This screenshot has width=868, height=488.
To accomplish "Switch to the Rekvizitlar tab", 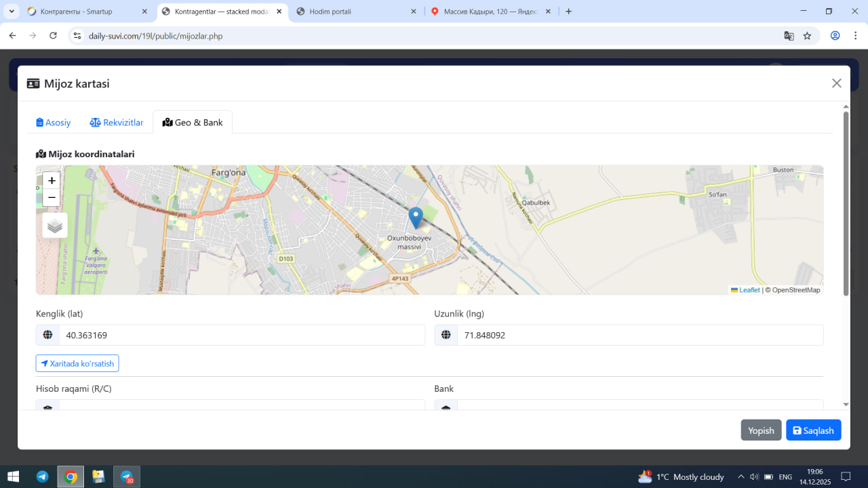I will pos(117,123).
